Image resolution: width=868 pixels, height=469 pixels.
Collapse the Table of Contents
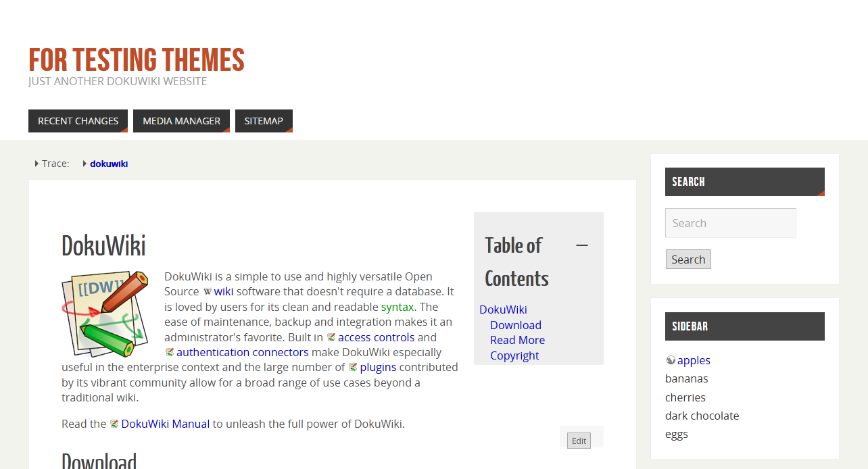pos(582,245)
